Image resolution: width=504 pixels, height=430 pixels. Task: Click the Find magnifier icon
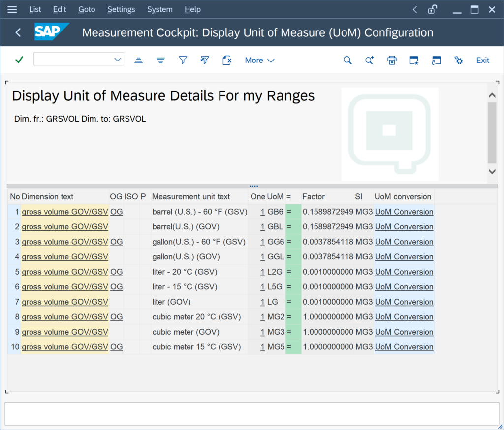(x=347, y=60)
